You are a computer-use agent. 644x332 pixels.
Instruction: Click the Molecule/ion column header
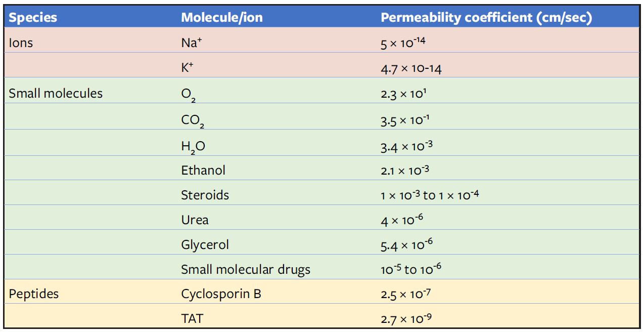point(222,18)
